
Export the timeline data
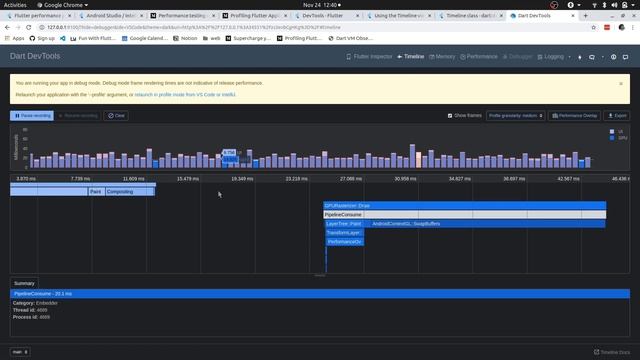point(617,116)
